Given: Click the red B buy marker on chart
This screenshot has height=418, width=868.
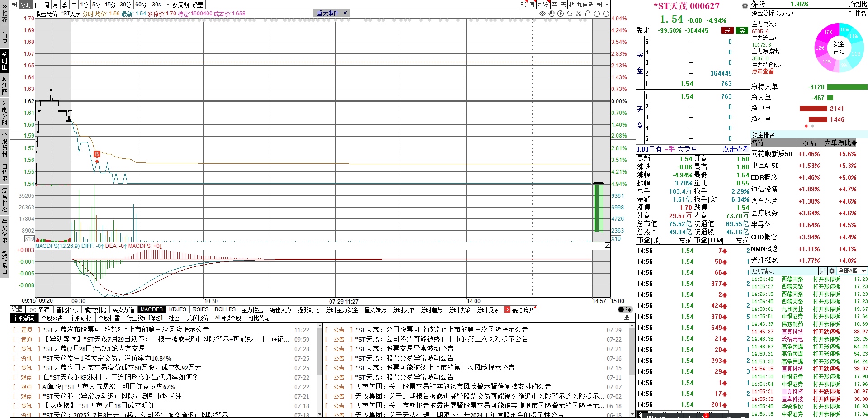Looking at the screenshot, I should 97,154.
